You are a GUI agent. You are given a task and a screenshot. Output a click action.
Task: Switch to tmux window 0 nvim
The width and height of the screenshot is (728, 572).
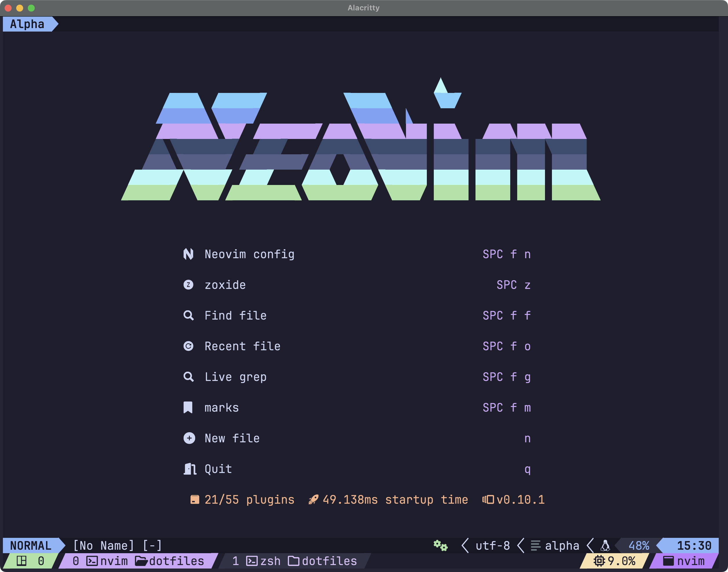[x=139, y=561]
